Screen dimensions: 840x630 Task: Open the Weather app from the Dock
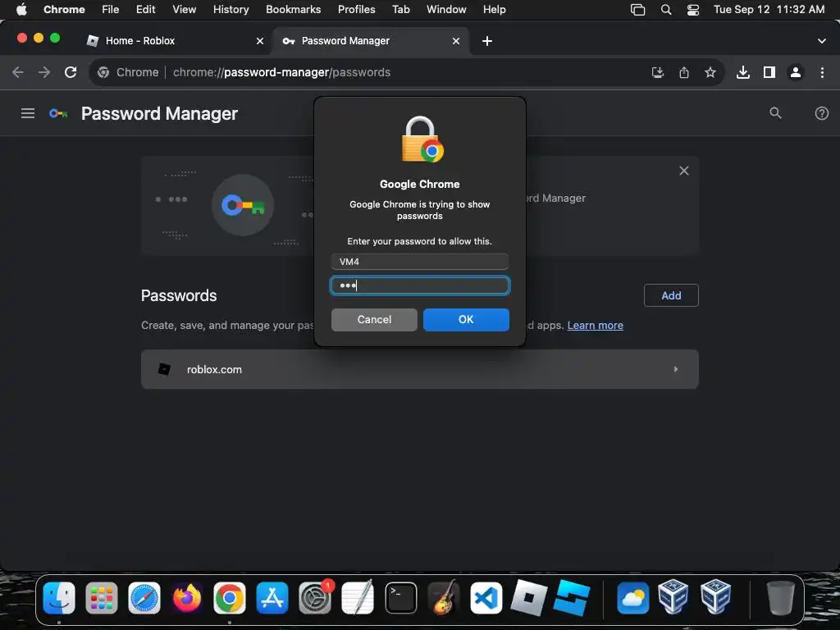pos(632,597)
